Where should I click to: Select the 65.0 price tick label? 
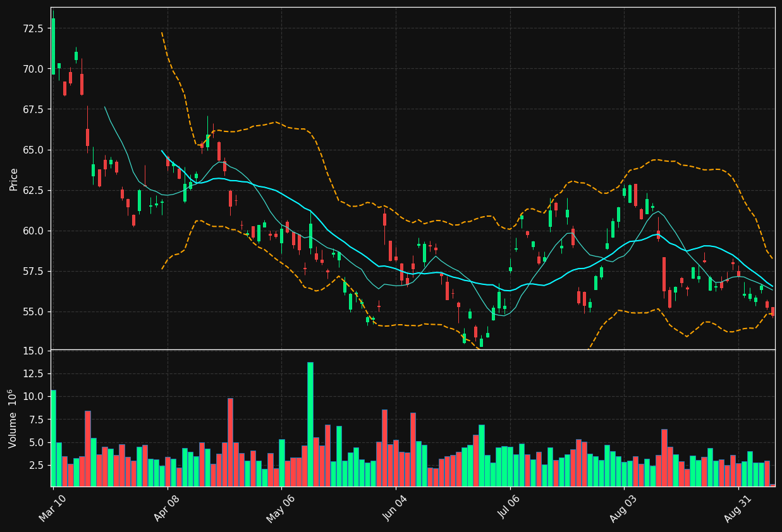(33, 150)
